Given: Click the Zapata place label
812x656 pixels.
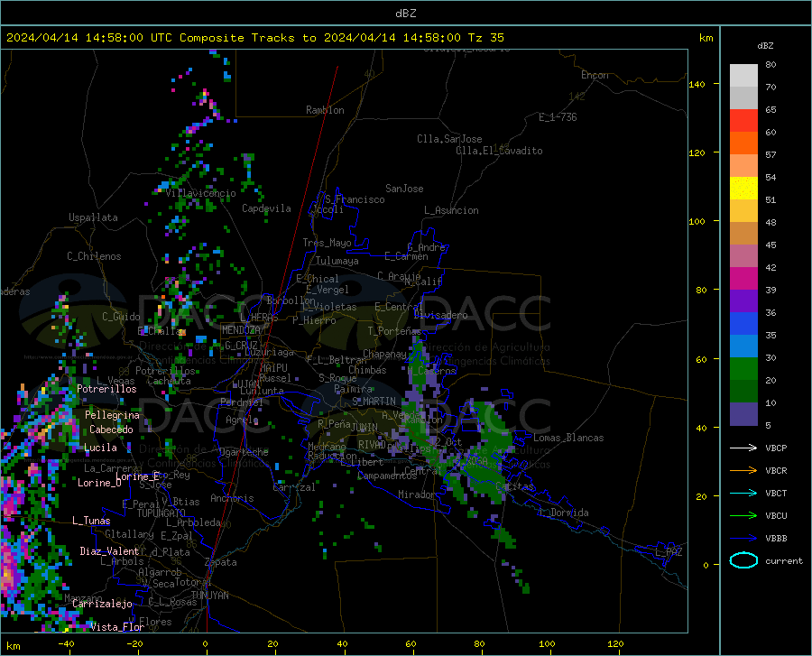Looking at the screenshot, I should [221, 562].
